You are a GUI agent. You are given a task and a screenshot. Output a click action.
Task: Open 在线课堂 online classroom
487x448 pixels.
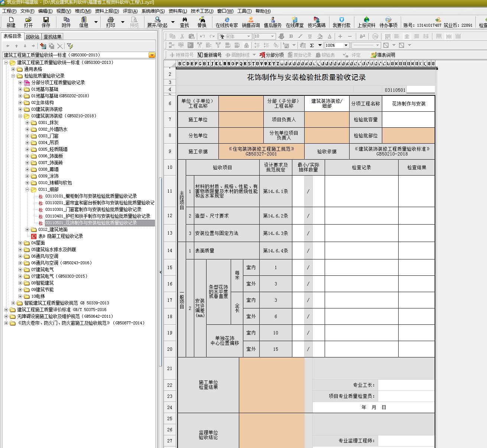(x=295, y=22)
